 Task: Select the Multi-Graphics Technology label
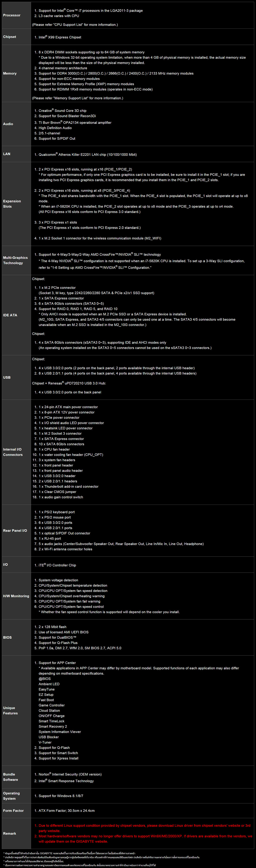point(15,260)
